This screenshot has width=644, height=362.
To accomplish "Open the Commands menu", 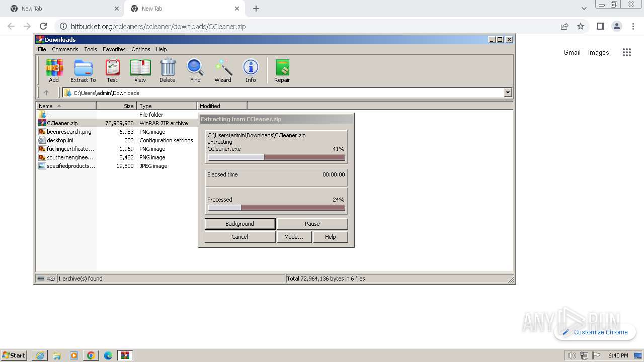I will [x=65, y=49].
